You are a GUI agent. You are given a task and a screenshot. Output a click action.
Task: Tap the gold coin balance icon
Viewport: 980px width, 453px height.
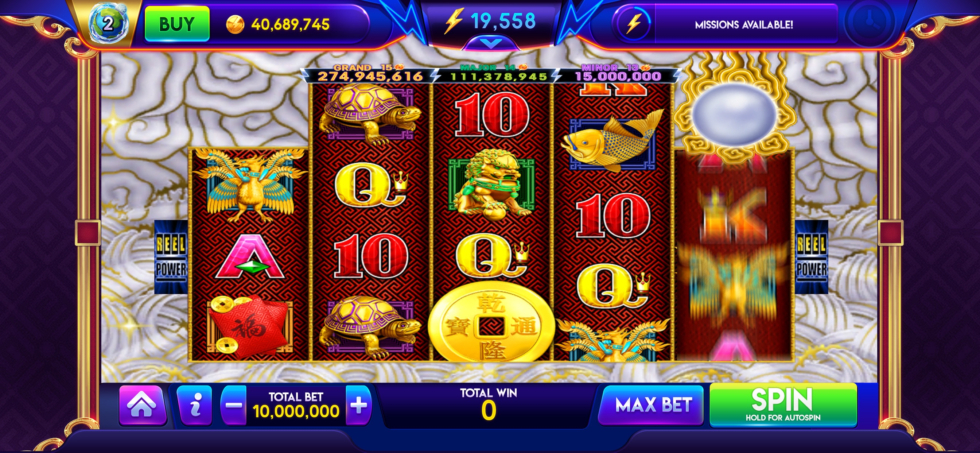(235, 25)
